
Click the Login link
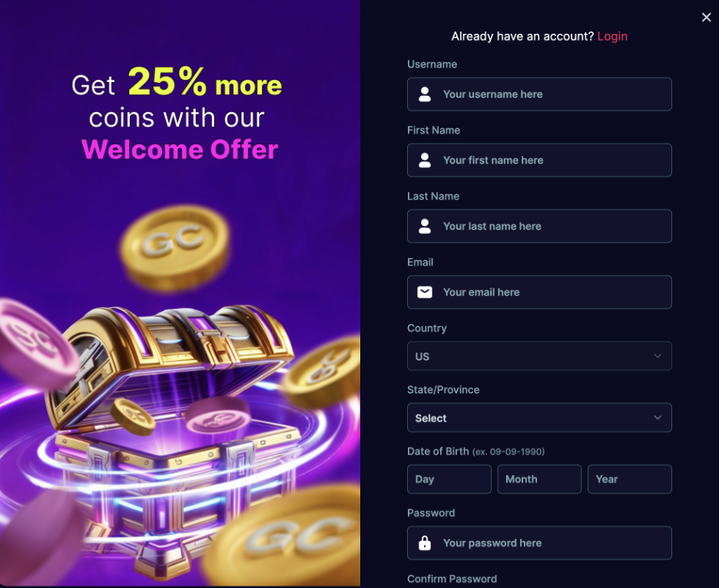pyautogui.click(x=612, y=36)
